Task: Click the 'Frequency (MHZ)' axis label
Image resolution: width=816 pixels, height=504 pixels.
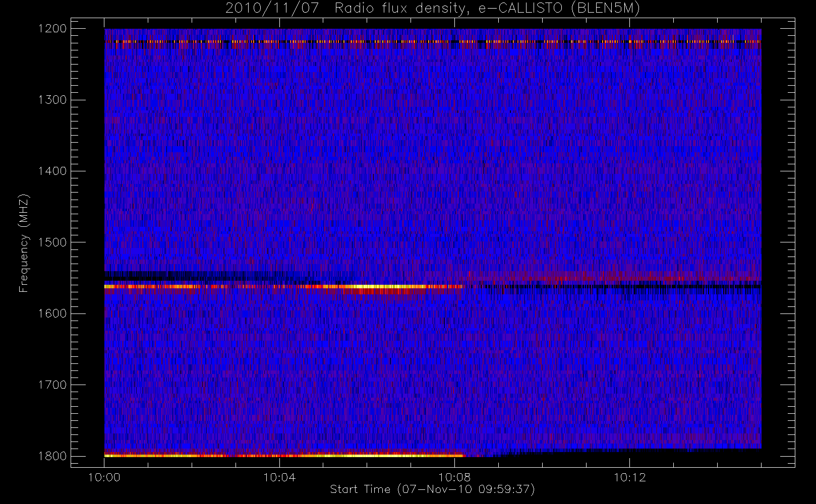Action: click(23, 243)
